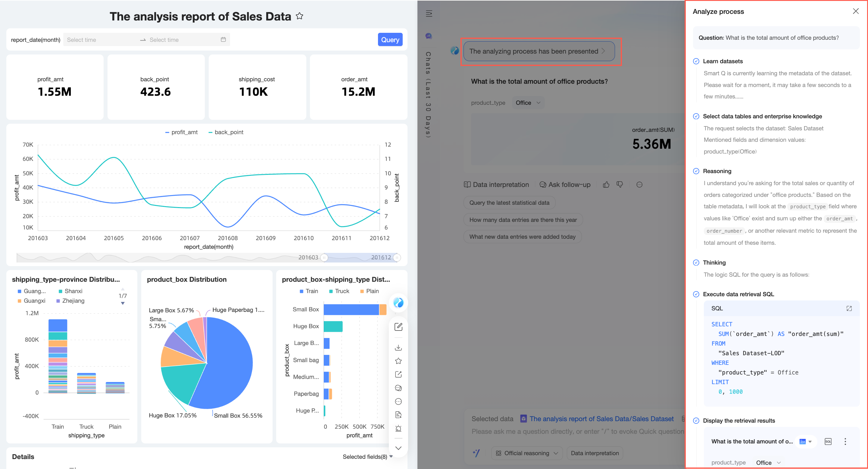Open the Official reasoning dropdown
This screenshot has width=868, height=469.
click(x=527, y=453)
